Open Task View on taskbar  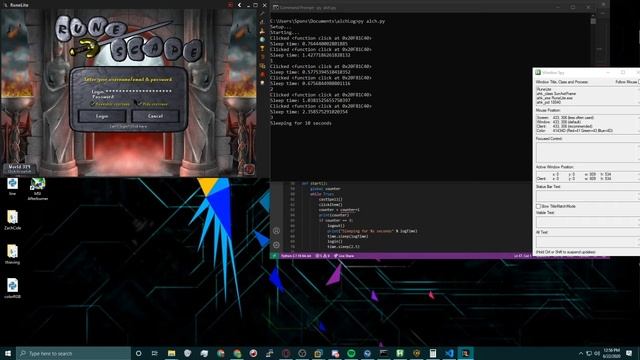pyautogui.click(x=155, y=353)
